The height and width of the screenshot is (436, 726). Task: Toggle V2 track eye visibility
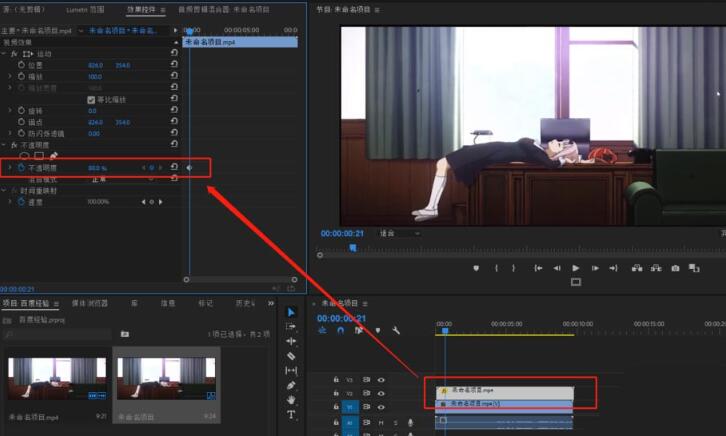381,393
